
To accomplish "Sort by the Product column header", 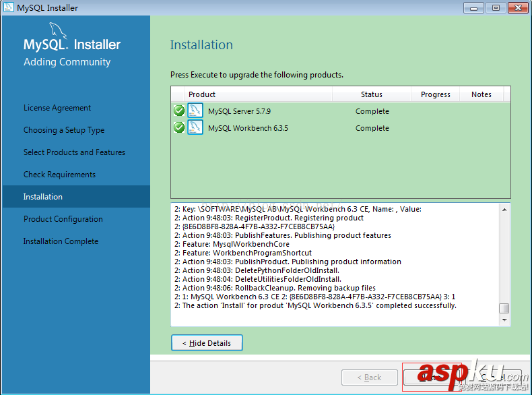I will point(258,94).
